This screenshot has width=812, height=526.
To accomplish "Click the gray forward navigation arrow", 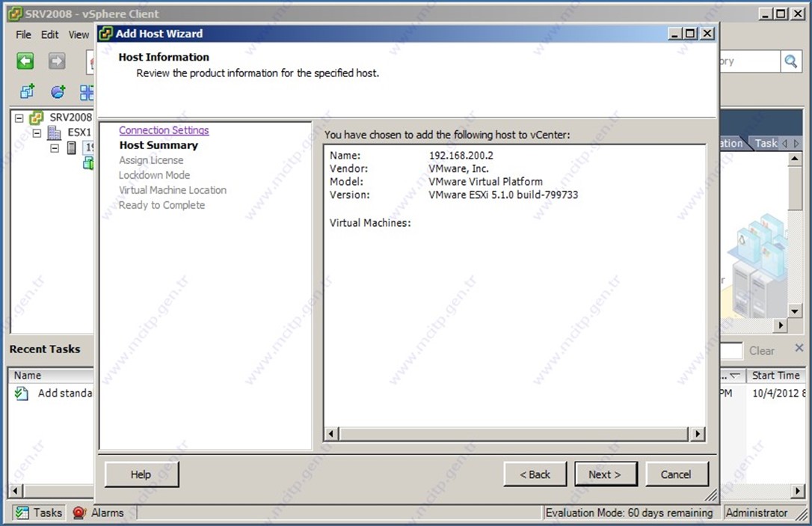I will coord(57,61).
